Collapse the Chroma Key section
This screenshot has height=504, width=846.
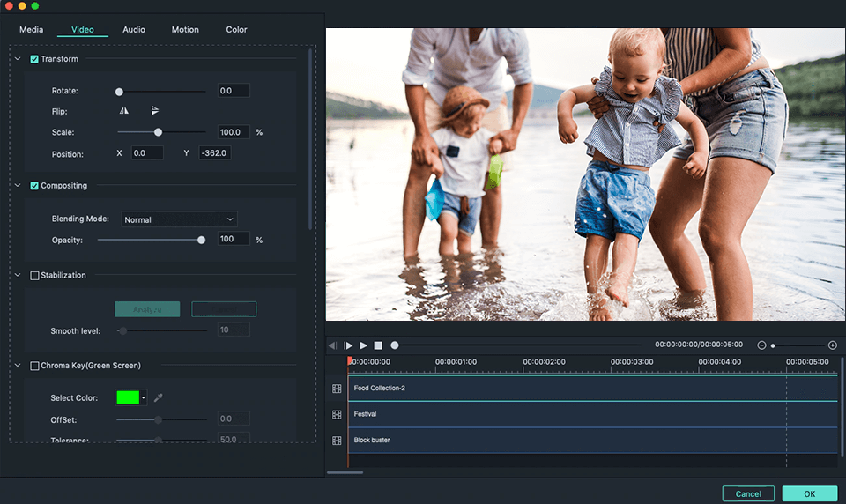click(x=18, y=366)
